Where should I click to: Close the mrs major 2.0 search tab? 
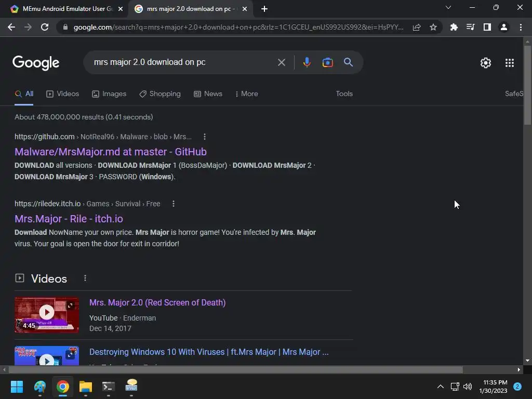[245, 9]
